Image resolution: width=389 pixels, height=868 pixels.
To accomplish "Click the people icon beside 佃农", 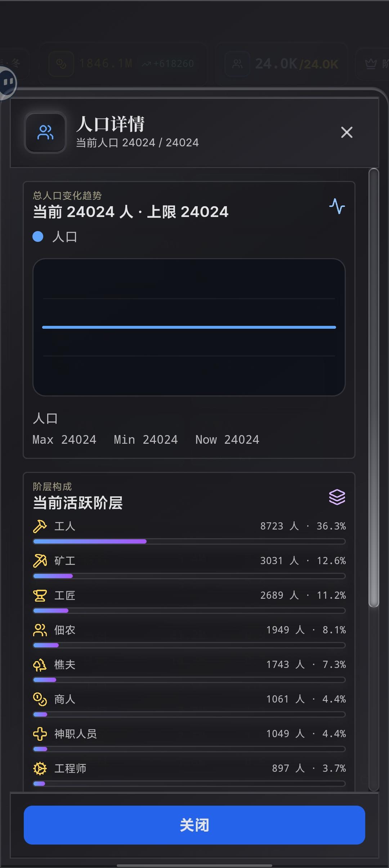I will click(40, 630).
